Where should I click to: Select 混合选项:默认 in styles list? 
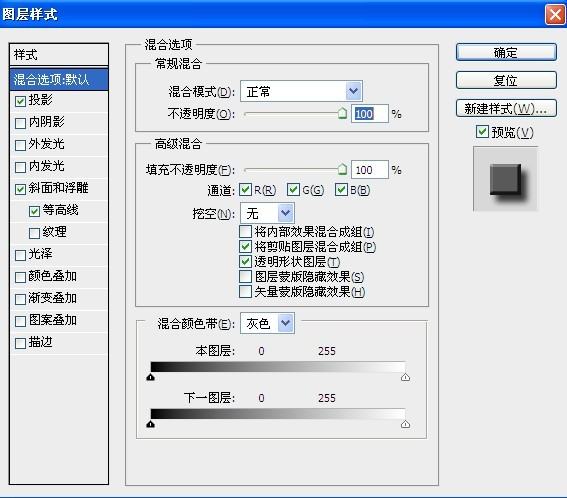pos(59,80)
